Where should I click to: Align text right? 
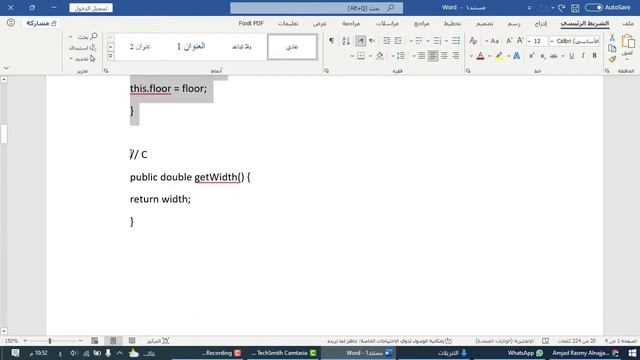pyautogui.click(x=455, y=56)
